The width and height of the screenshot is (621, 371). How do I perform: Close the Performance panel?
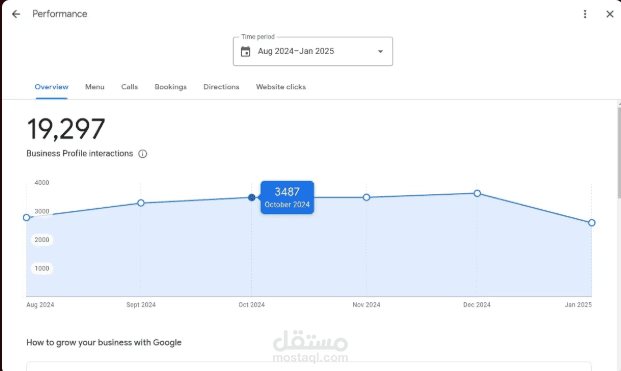(x=610, y=14)
